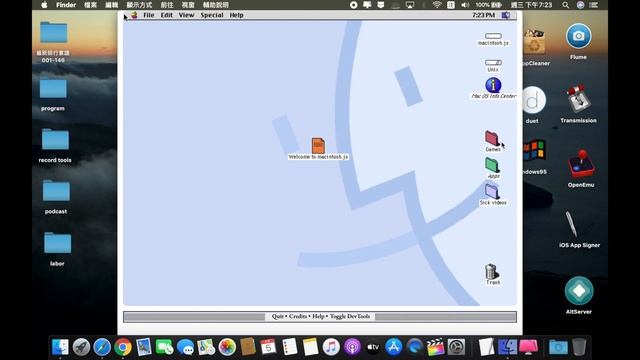This screenshot has width=640, height=360.
Task: Open Spotlight search in menu bar
Action: pyautogui.click(x=565, y=5)
